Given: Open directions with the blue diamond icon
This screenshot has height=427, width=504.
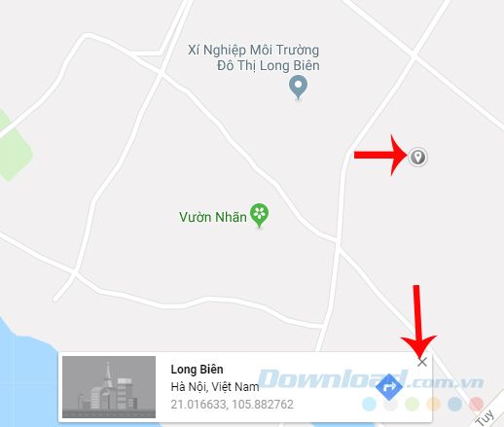Looking at the screenshot, I should (389, 387).
